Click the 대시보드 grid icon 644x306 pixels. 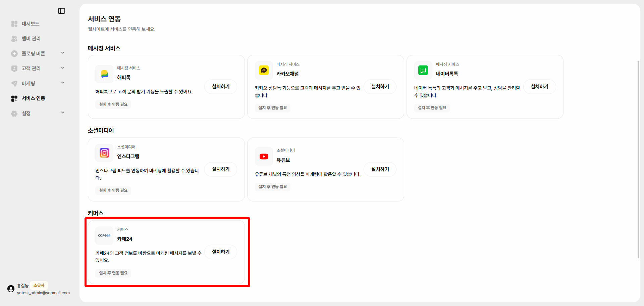click(14, 24)
